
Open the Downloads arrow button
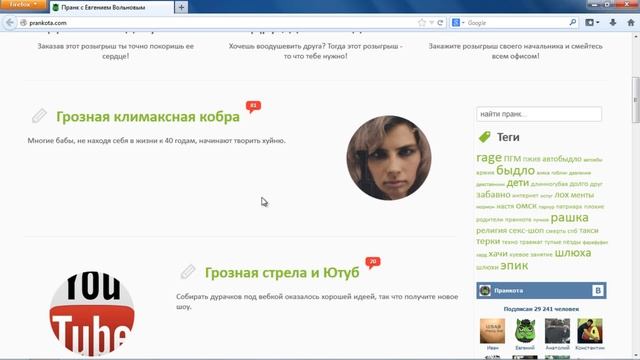tap(613, 23)
